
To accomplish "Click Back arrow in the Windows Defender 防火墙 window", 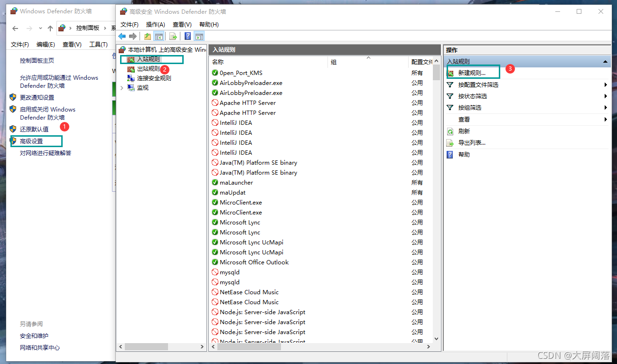I will click(x=15, y=28).
